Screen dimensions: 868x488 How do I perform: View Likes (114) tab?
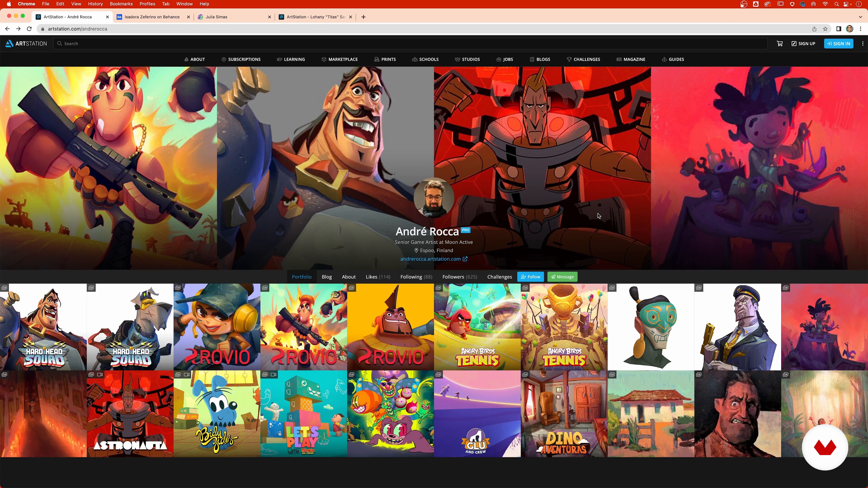pyautogui.click(x=378, y=277)
